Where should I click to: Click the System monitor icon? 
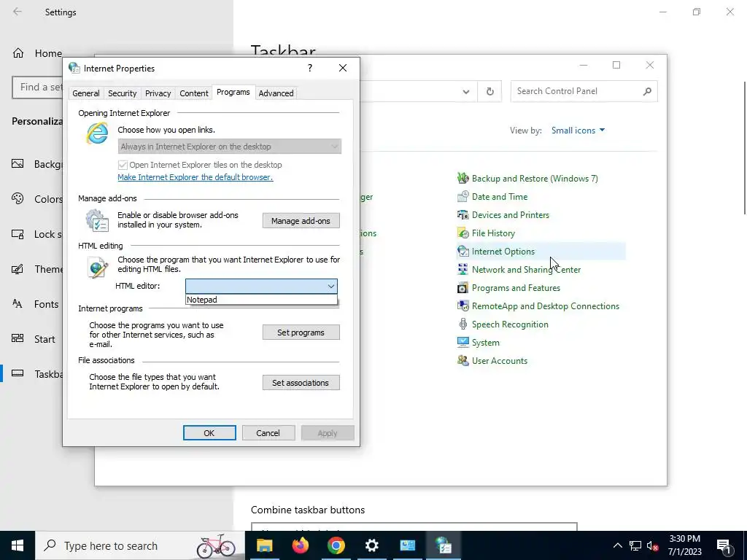(462, 343)
